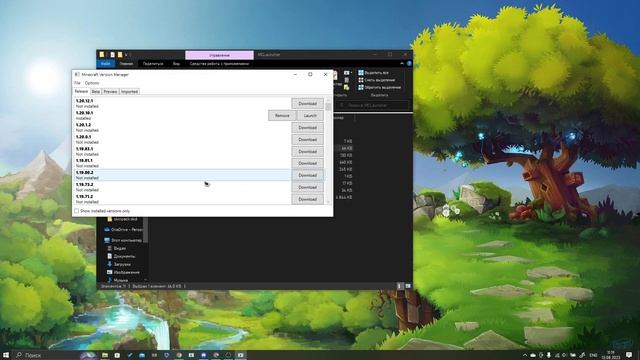Click Управление contextual tab in Explorer

tap(219, 55)
